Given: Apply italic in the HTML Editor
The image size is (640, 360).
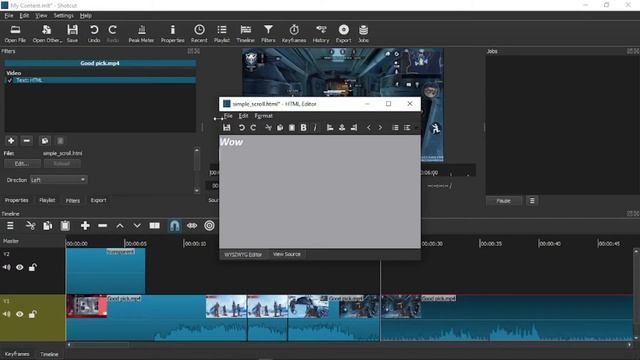Looking at the screenshot, I should click(x=315, y=128).
